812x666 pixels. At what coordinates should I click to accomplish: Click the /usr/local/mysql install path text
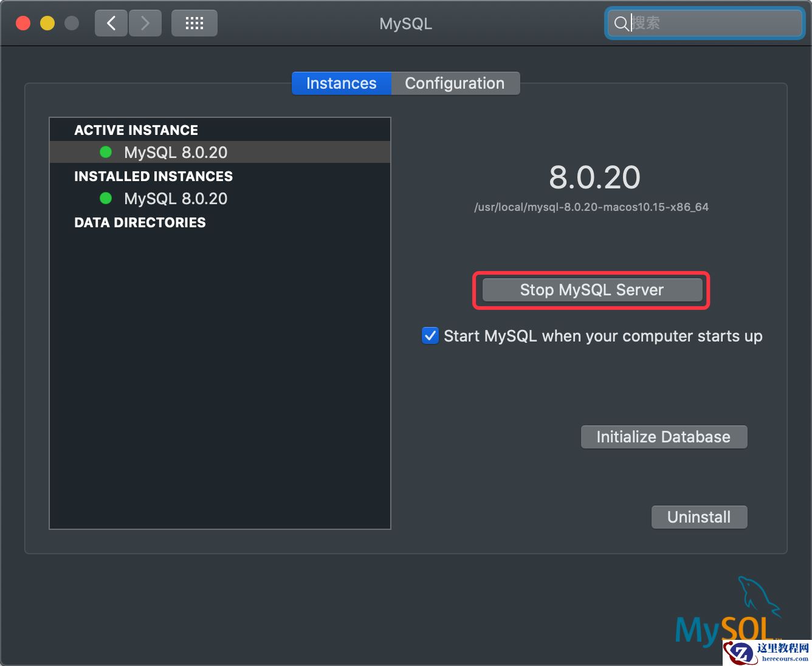591,207
